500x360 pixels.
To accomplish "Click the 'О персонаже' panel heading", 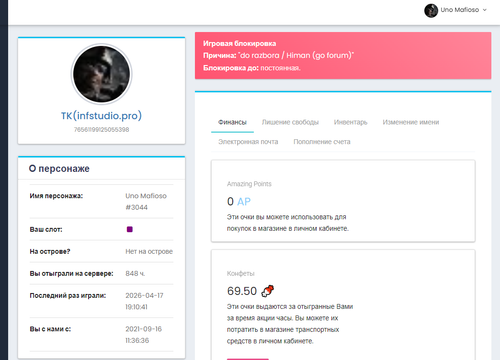I will point(59,169).
